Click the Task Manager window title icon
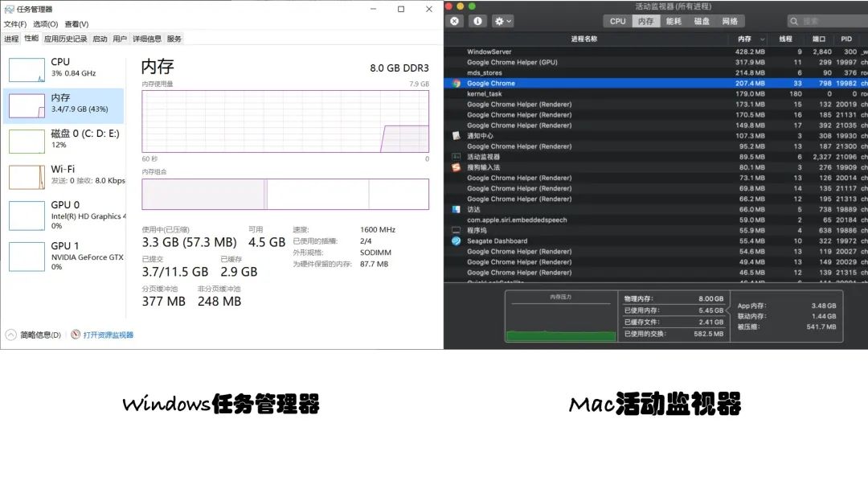The width and height of the screenshot is (868, 489). click(9, 9)
